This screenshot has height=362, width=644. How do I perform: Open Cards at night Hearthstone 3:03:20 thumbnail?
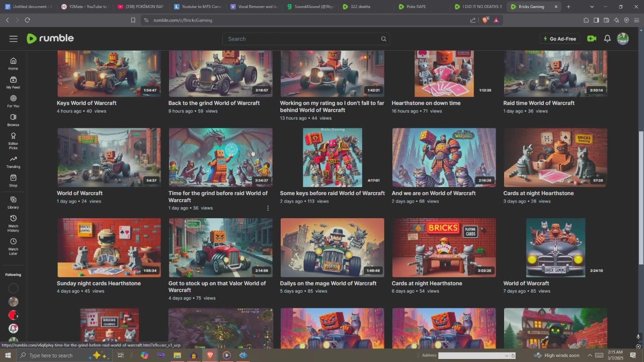coord(444,247)
